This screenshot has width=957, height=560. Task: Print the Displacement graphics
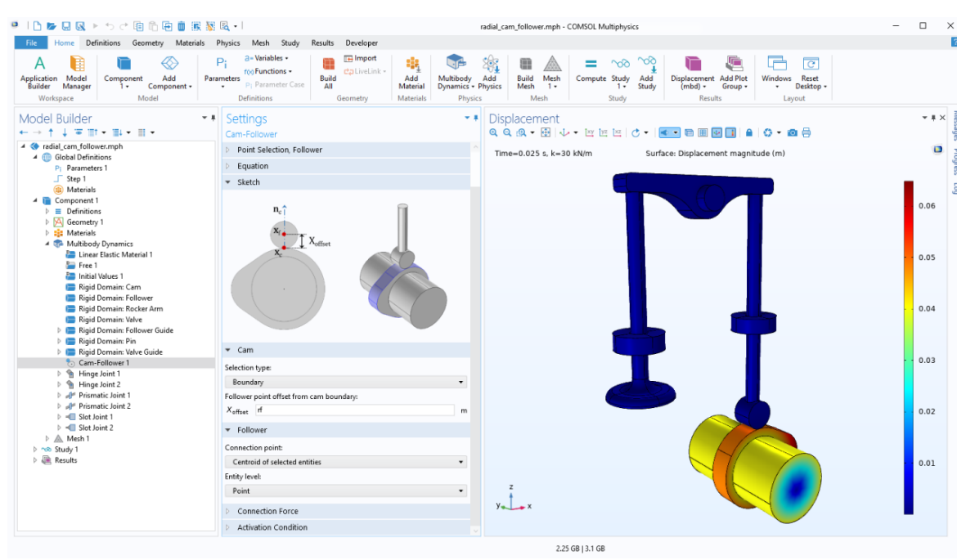point(806,133)
